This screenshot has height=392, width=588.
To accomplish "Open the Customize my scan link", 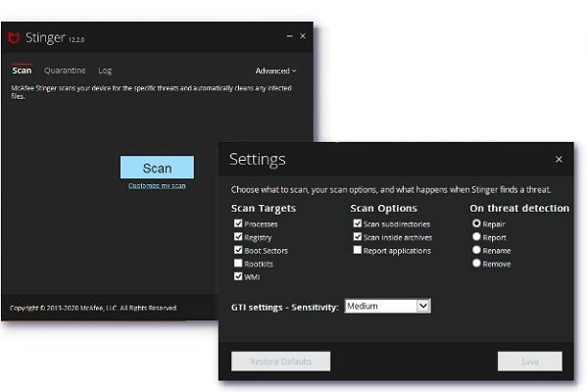I will (157, 185).
